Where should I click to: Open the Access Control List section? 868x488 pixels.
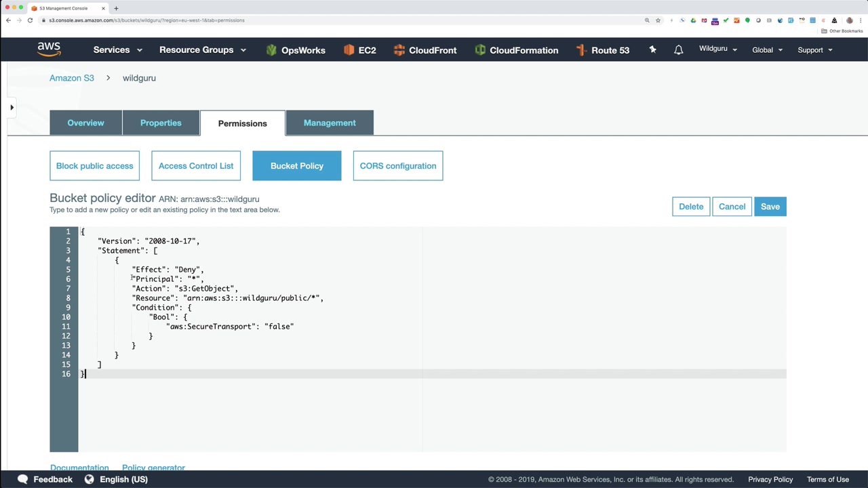tap(196, 166)
